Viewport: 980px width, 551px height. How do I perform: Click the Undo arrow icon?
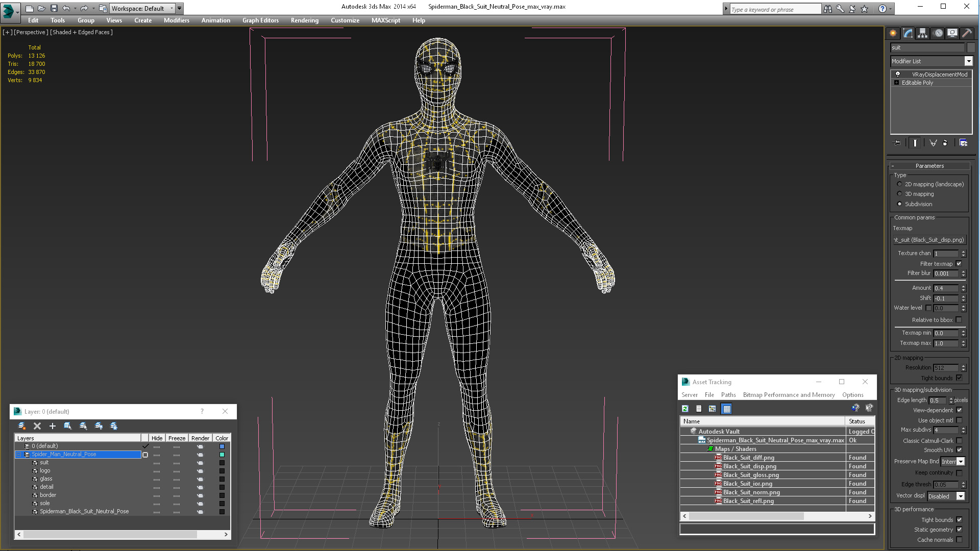pyautogui.click(x=66, y=8)
